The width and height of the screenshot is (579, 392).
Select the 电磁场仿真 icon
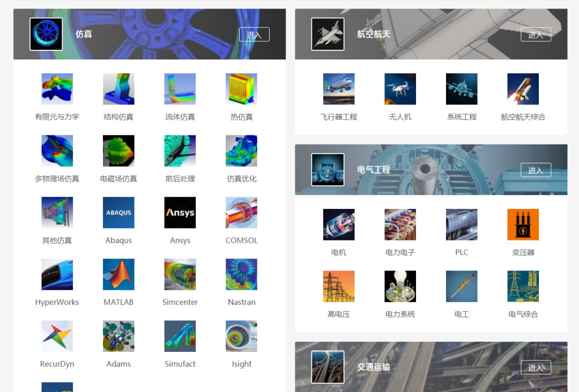118,151
